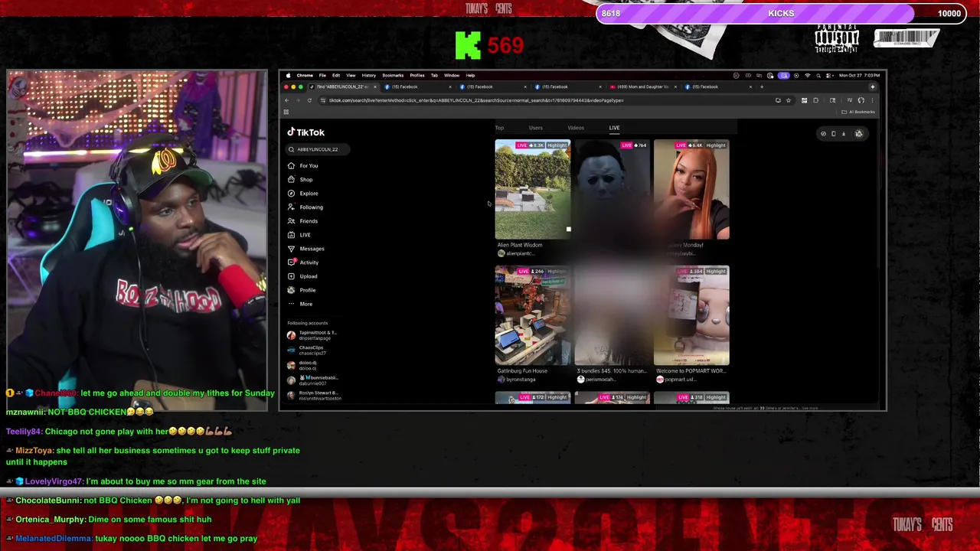Open the Window menu

(452, 75)
